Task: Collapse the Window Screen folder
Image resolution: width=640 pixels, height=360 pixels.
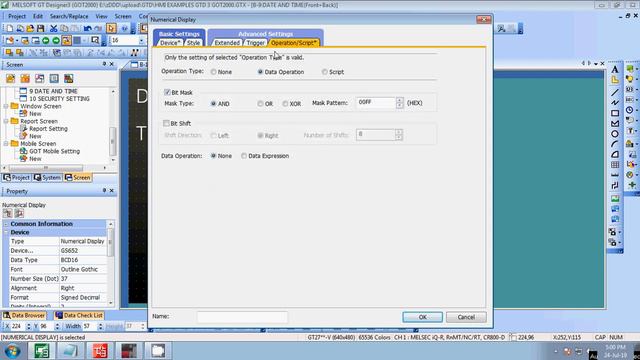Action: tap(6, 106)
